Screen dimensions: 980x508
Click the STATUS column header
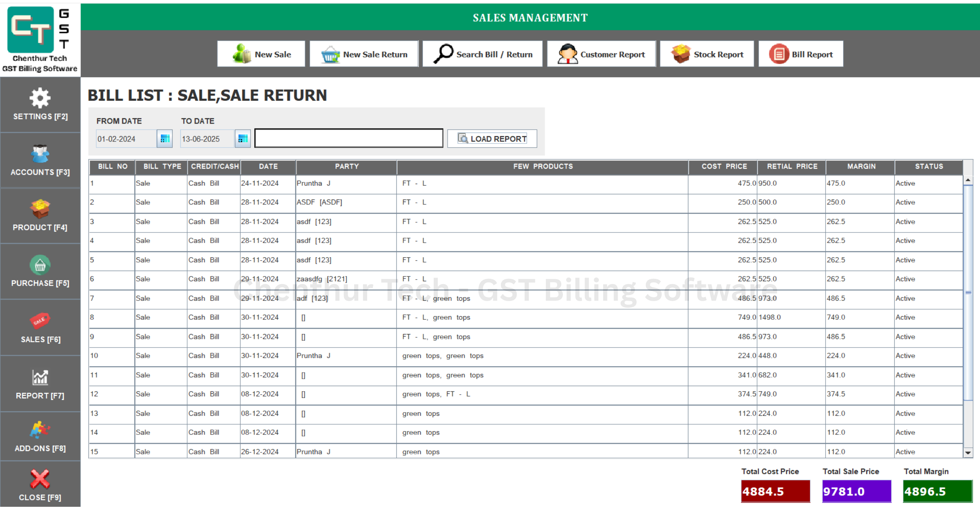click(x=928, y=166)
